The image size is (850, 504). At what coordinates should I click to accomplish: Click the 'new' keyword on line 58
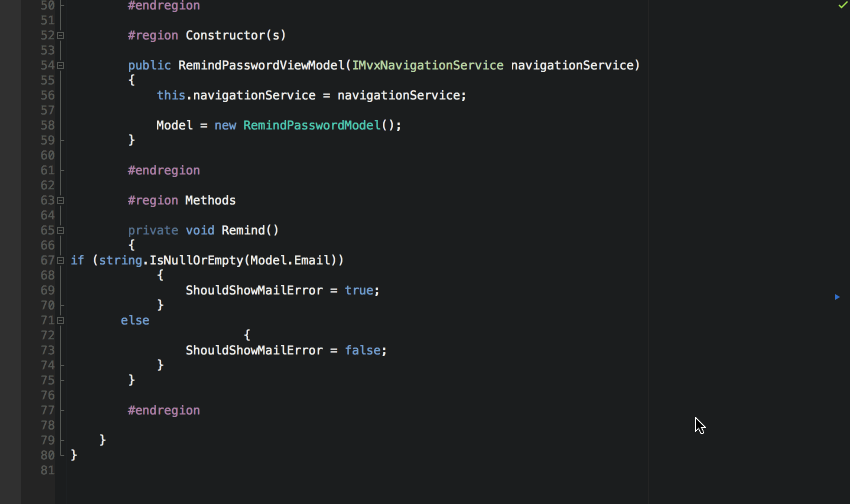click(225, 126)
